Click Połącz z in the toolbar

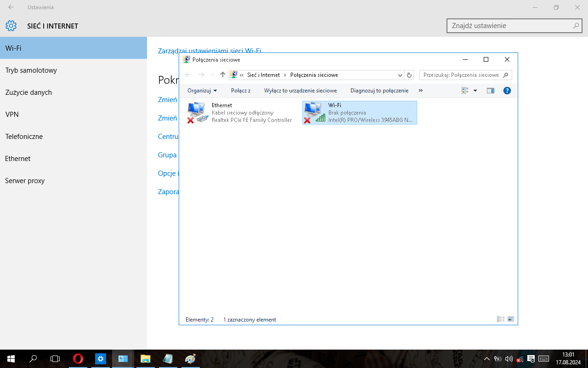pyautogui.click(x=241, y=91)
